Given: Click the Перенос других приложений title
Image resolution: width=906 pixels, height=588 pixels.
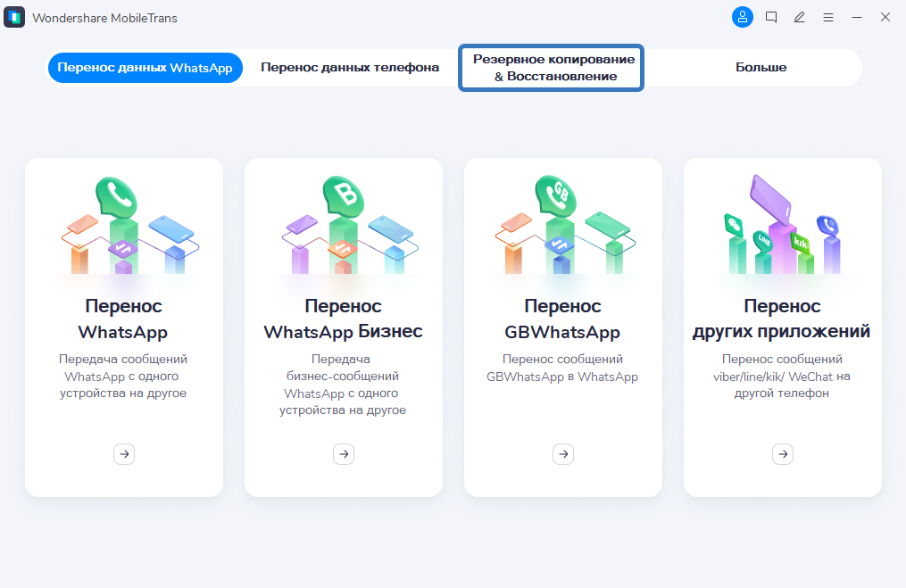Looking at the screenshot, I should 782,319.
